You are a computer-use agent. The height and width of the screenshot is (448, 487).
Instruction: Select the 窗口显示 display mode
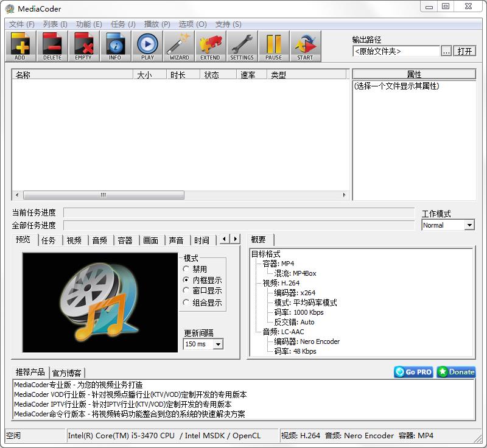click(x=187, y=291)
